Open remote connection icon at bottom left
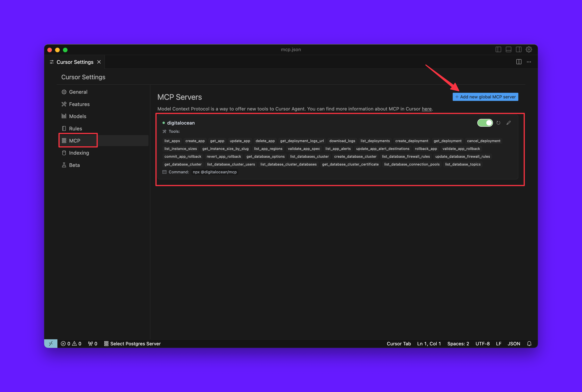The height and width of the screenshot is (392, 582). [51, 344]
